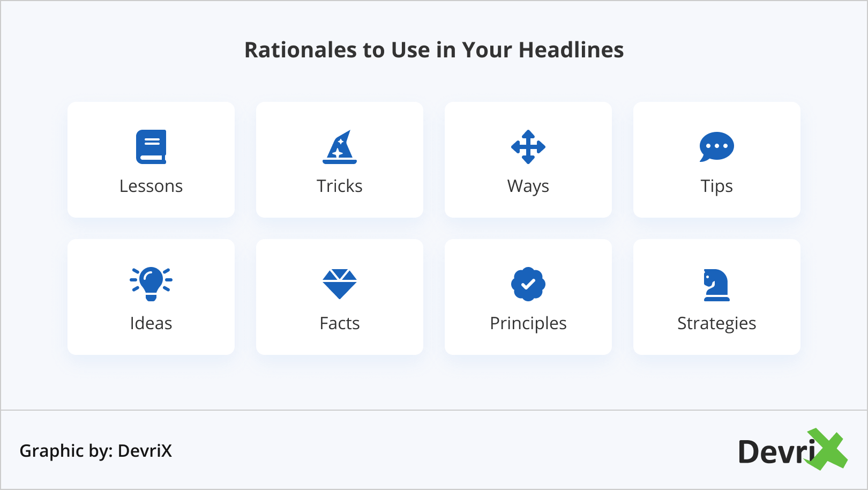Click the Ideas lightbulb icon

click(x=151, y=284)
